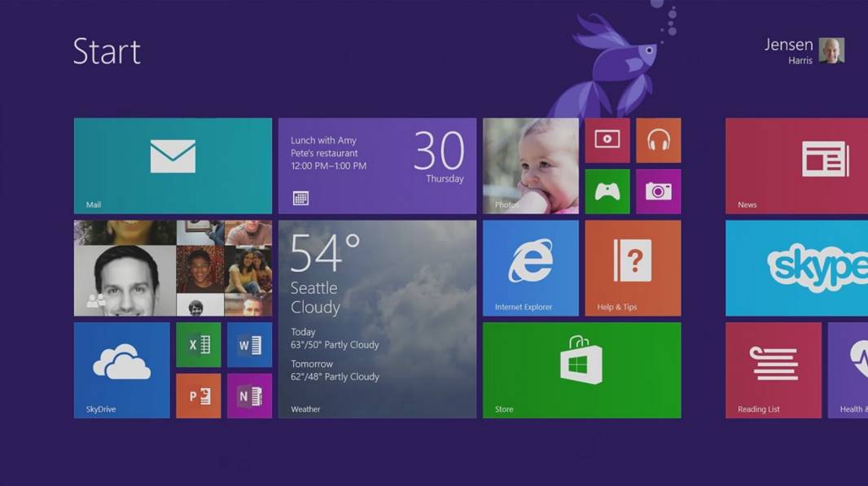Open the Calendar tile showing Thursday 30
Screen dimensions: 868x486
click(x=377, y=165)
